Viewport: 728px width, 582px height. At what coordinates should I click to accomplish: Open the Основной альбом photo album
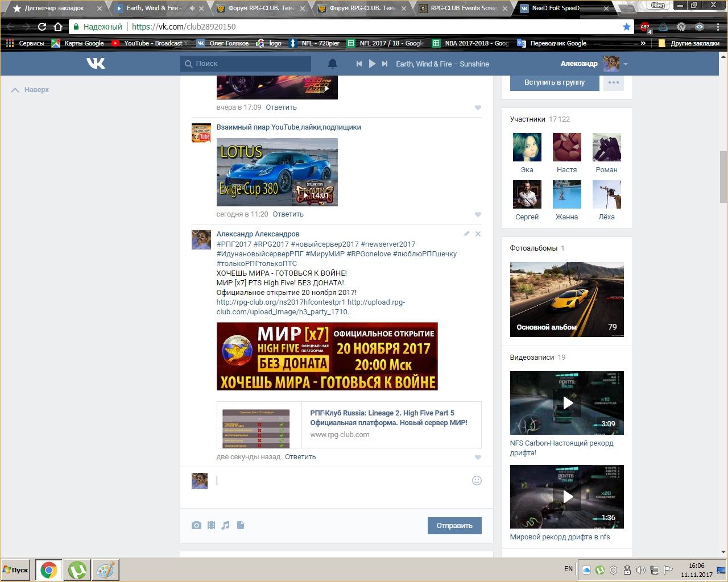[x=567, y=300]
